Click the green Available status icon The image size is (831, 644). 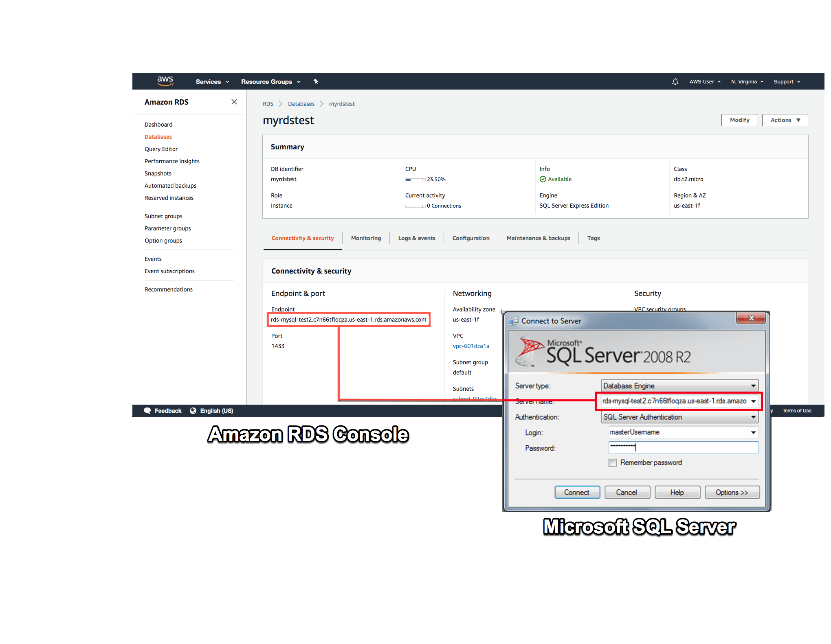point(543,179)
